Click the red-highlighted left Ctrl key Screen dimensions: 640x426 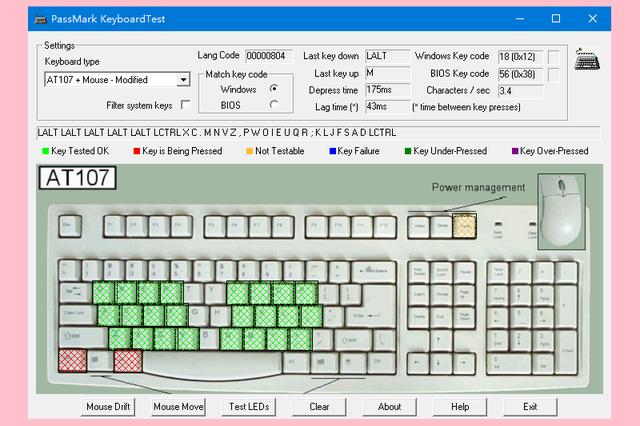tap(72, 361)
